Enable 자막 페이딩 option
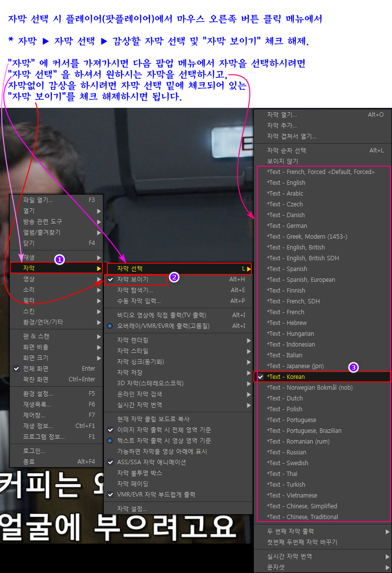This screenshot has height=573, width=392. 178,484
